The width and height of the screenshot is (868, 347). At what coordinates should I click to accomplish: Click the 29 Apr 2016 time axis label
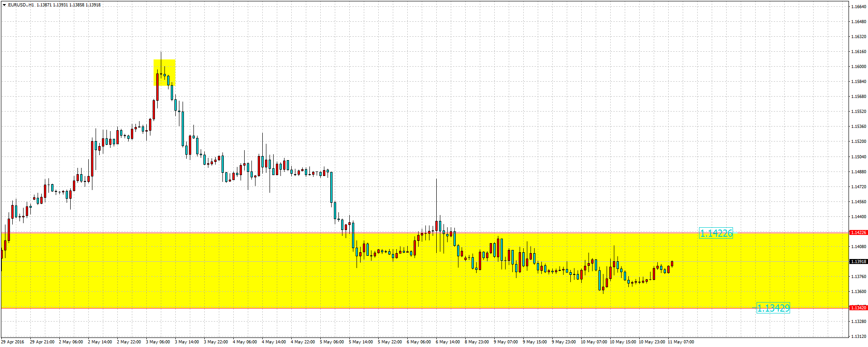(x=13, y=342)
